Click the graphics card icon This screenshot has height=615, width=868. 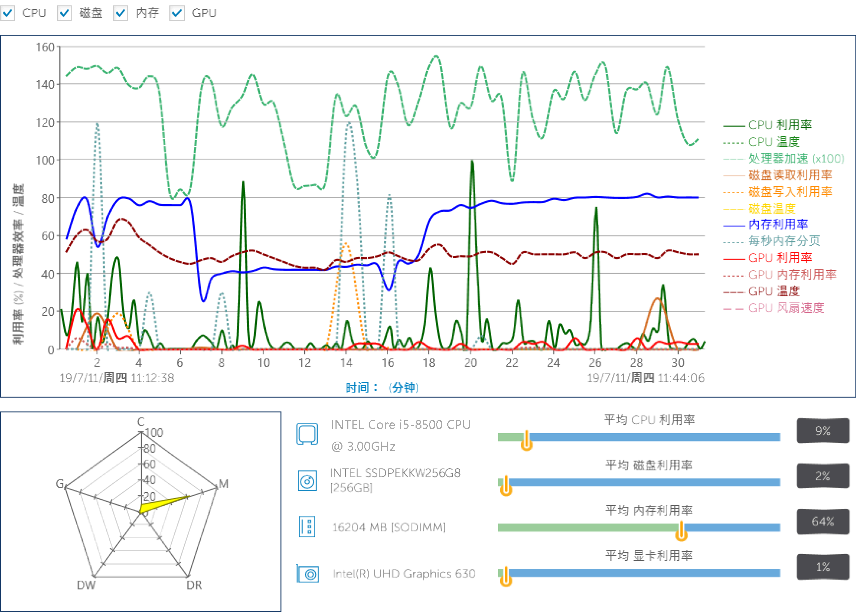308,574
